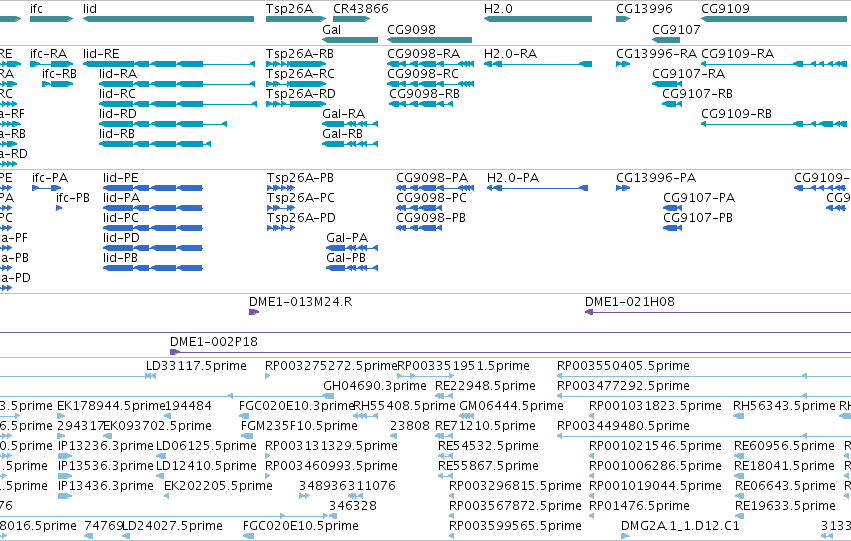Click BAC clone DME1-002P18
The image size is (851, 541).
214,342
